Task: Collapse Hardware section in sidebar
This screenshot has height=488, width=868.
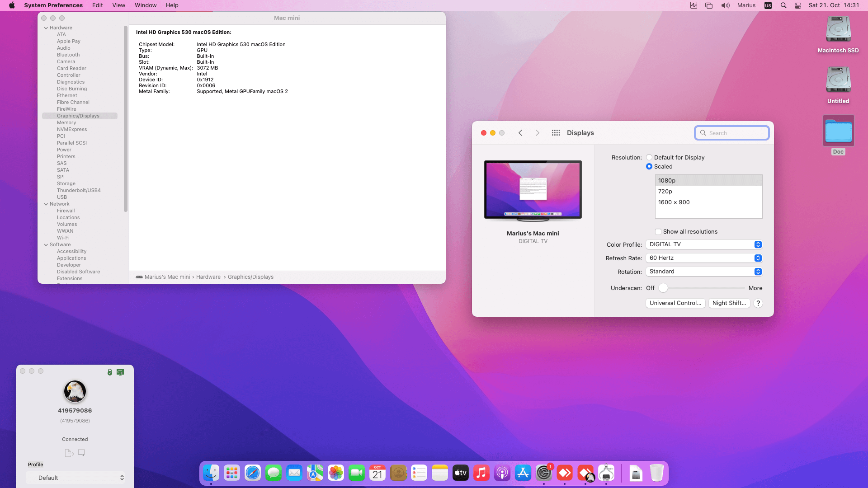Action: [46, 28]
